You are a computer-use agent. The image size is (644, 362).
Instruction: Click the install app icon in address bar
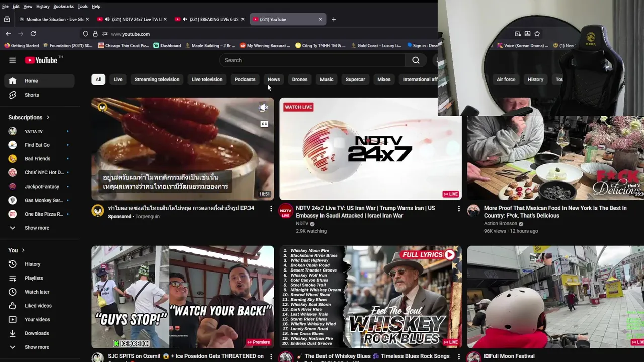[x=527, y=34]
